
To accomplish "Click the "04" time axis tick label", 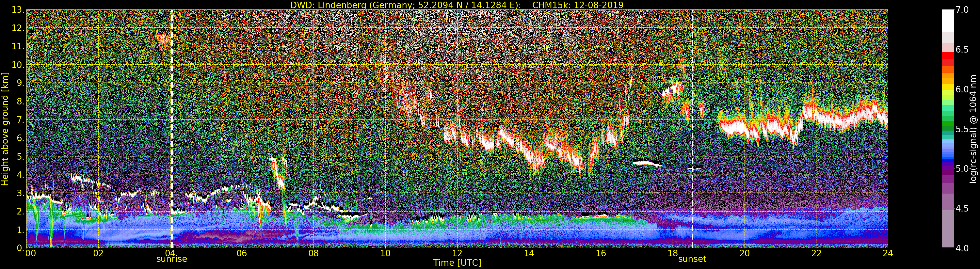I will pos(170,253).
